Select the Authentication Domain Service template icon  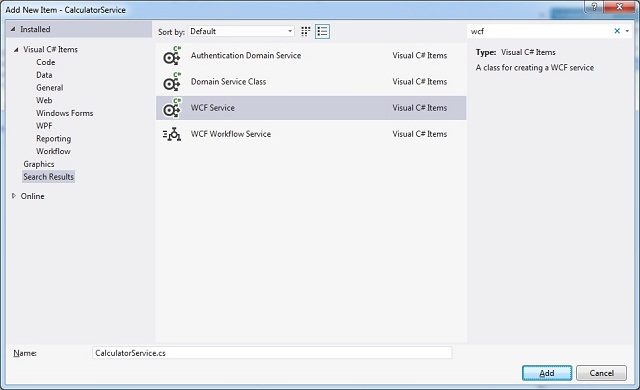pos(172,56)
